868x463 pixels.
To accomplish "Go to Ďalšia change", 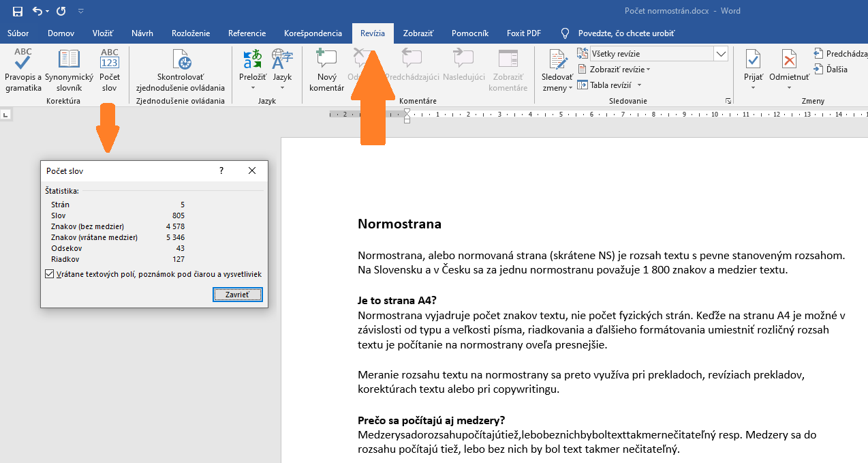I will coord(831,70).
